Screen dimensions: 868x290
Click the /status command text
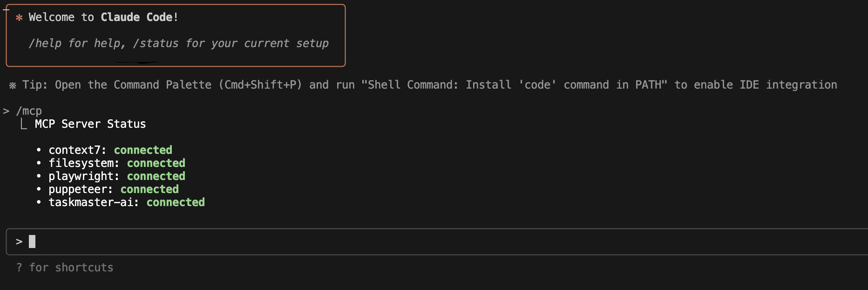click(156, 43)
